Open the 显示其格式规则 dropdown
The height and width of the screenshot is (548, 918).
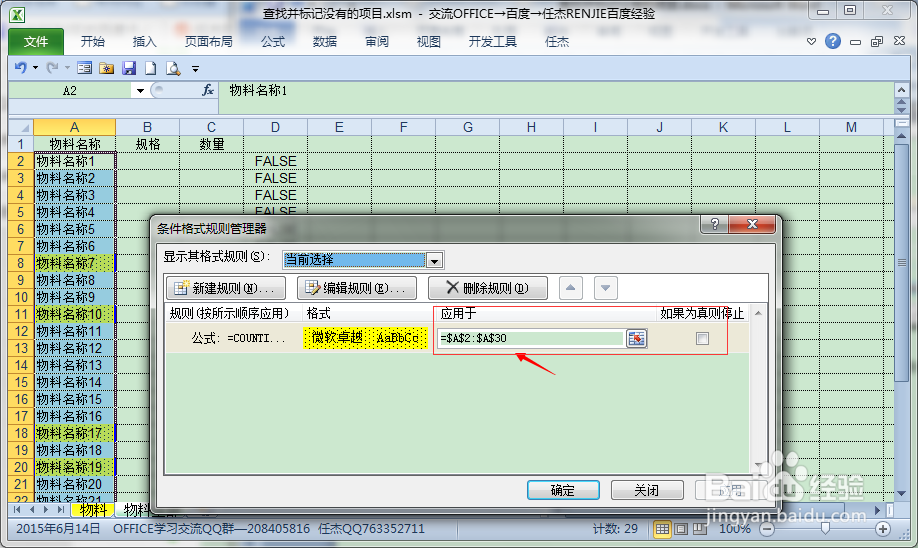pos(434,260)
